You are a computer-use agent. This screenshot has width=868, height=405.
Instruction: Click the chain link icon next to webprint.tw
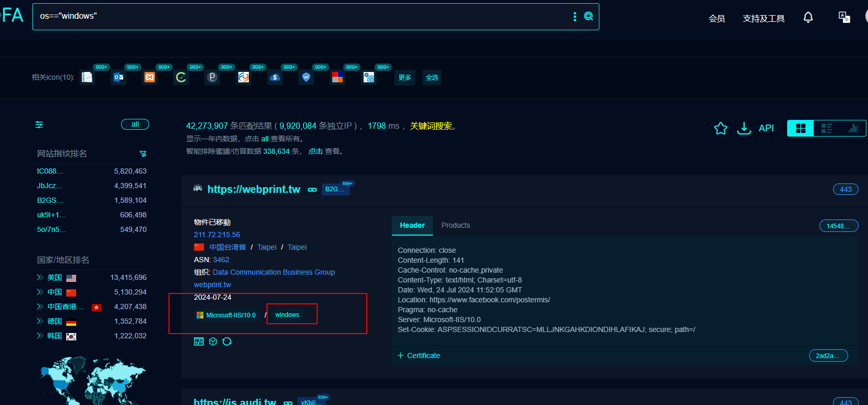(312, 190)
